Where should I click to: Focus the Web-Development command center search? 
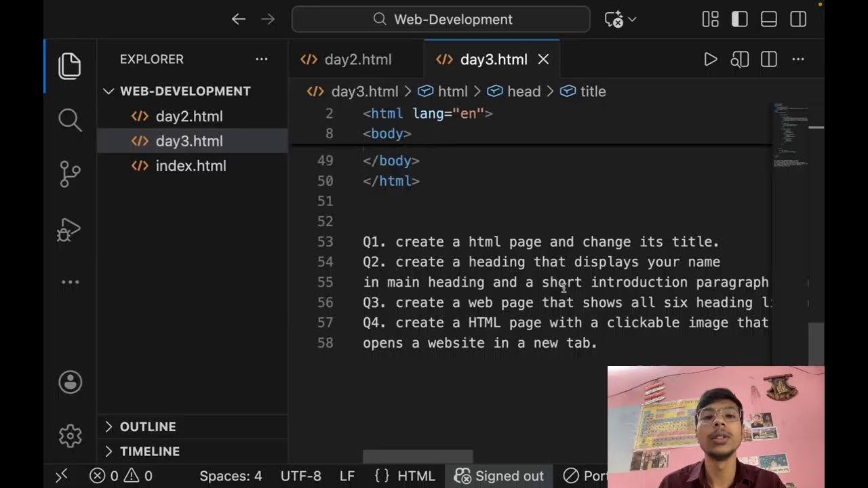[441, 19]
